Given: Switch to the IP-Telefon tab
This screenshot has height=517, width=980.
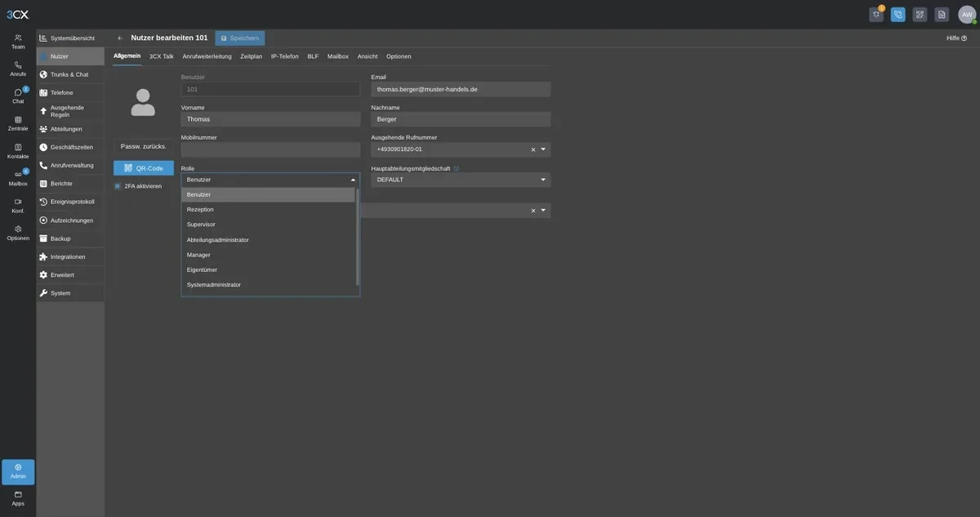Looking at the screenshot, I should [x=285, y=56].
